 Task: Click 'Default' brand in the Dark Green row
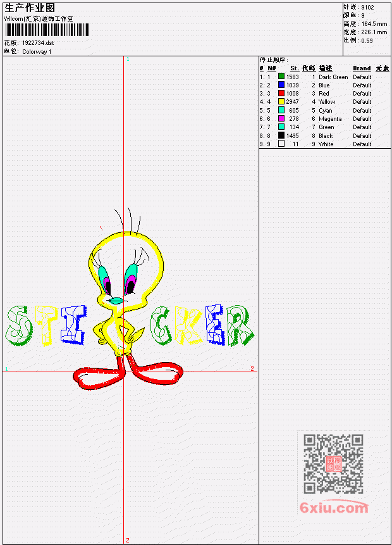(x=362, y=77)
